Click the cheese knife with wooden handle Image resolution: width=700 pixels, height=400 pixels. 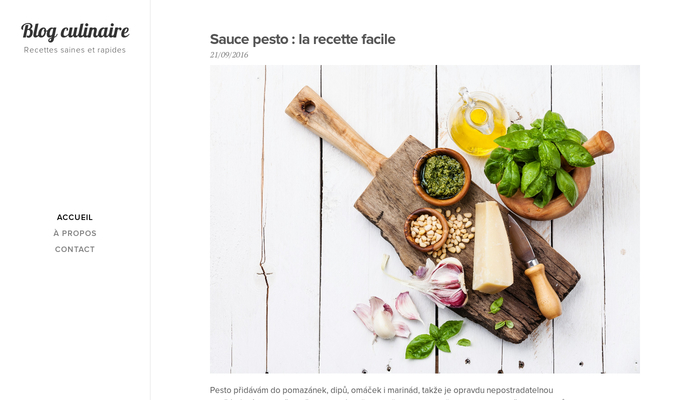pyautogui.click(x=534, y=268)
